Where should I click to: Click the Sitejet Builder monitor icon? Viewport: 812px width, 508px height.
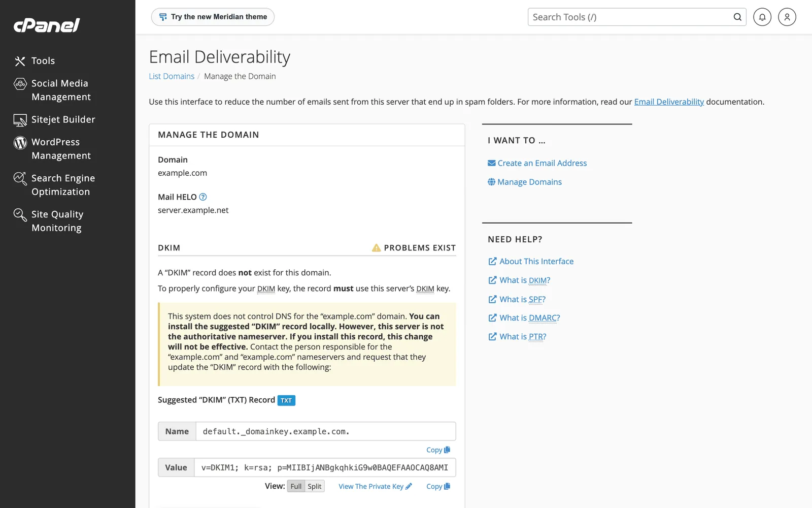pyautogui.click(x=20, y=120)
